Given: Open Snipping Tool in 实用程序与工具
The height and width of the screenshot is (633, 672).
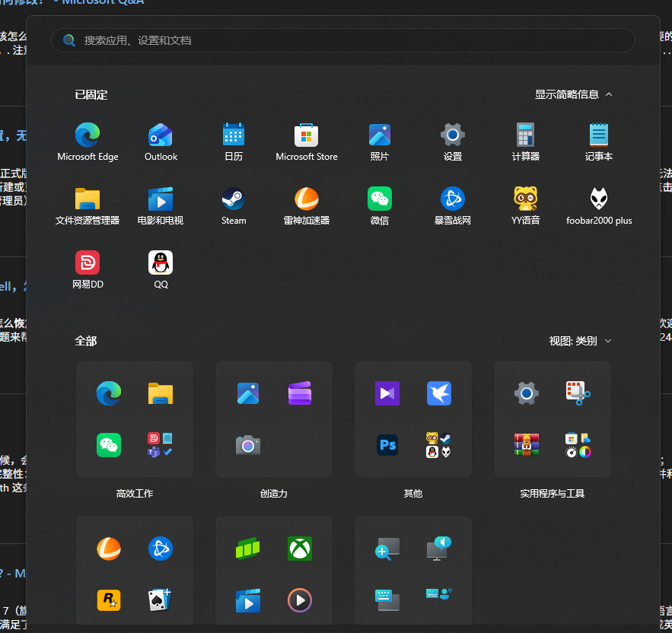Looking at the screenshot, I should point(578,393).
